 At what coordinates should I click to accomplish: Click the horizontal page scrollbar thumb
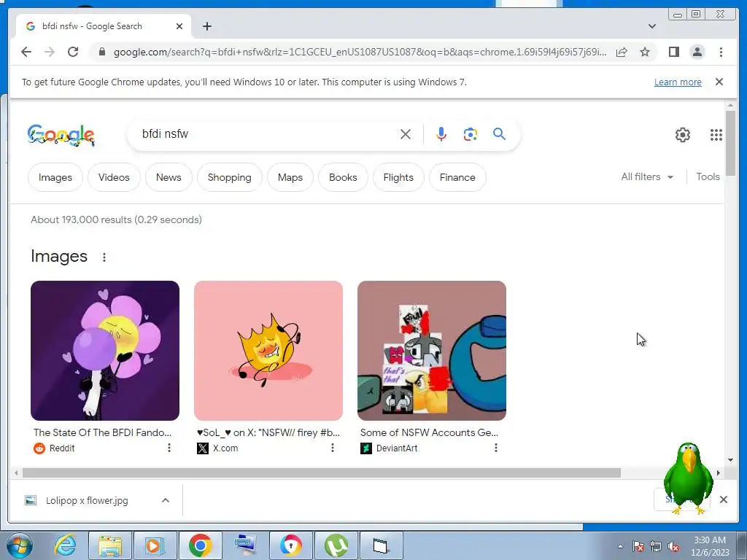322,472
